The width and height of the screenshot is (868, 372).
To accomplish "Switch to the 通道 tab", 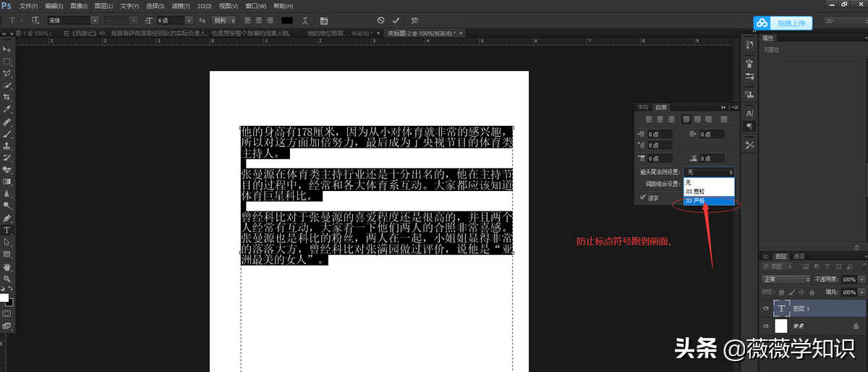I will tap(799, 256).
